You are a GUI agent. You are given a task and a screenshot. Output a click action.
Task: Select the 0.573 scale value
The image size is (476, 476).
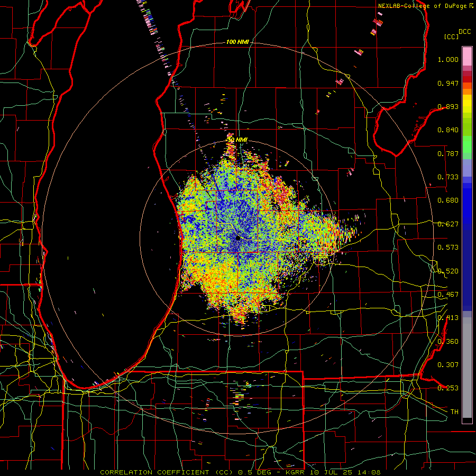(x=448, y=248)
